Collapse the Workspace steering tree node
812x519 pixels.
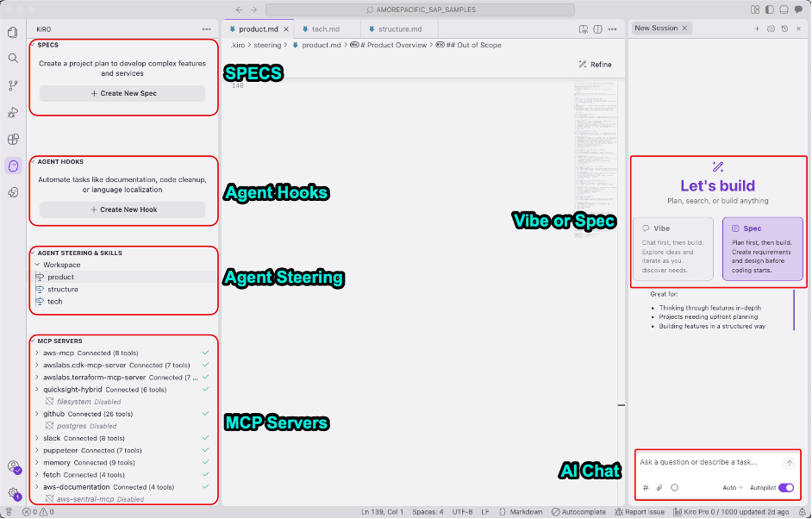point(37,265)
